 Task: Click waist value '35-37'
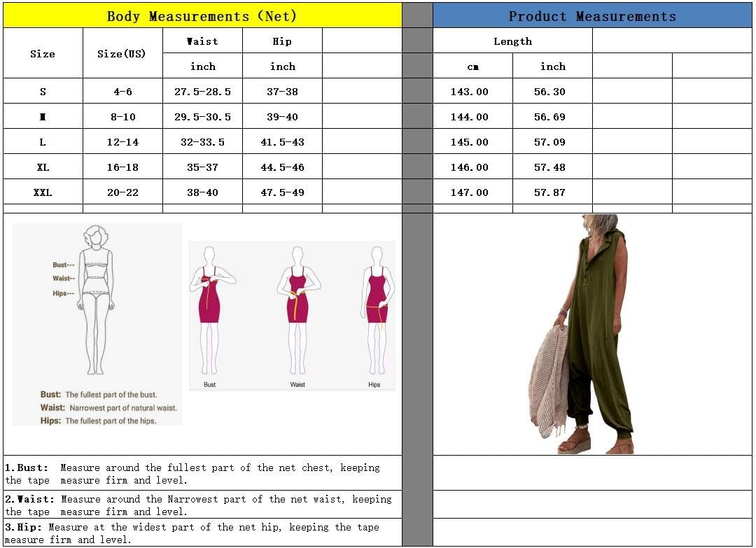point(202,167)
